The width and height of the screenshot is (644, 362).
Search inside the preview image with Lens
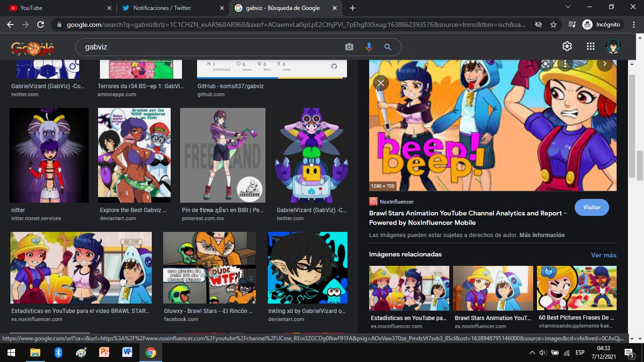tap(545, 64)
